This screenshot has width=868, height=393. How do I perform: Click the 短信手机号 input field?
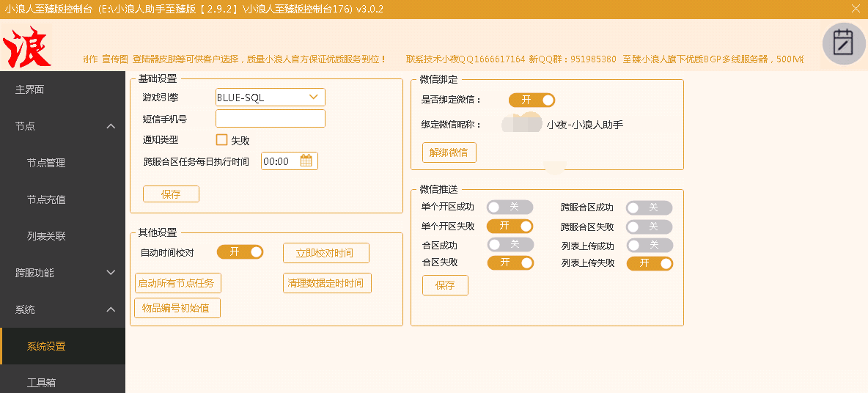[270, 119]
